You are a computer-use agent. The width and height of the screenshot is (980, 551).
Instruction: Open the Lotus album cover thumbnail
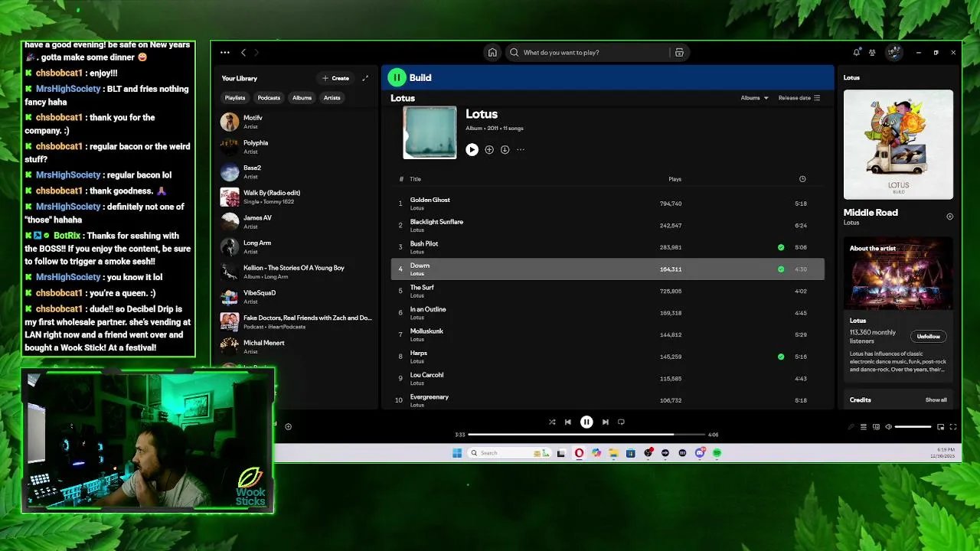click(430, 132)
